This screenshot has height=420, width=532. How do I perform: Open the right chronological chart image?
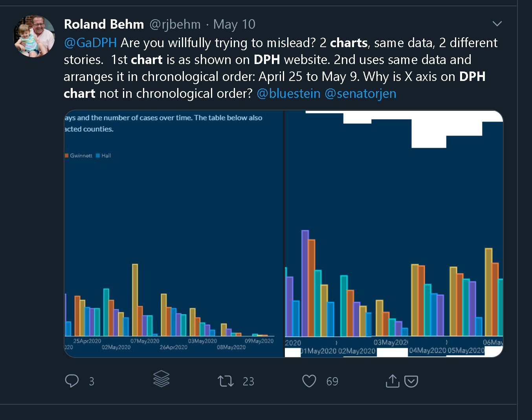tap(394, 234)
